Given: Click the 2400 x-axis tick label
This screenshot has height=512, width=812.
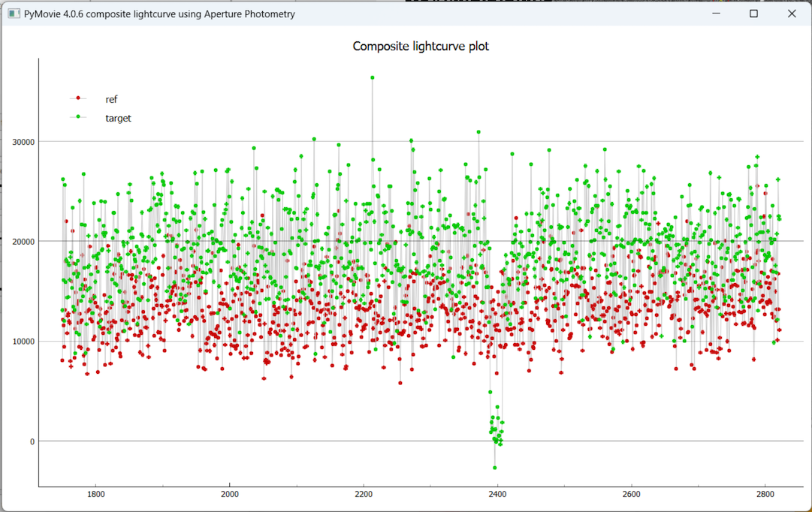Looking at the screenshot, I should [497, 494].
